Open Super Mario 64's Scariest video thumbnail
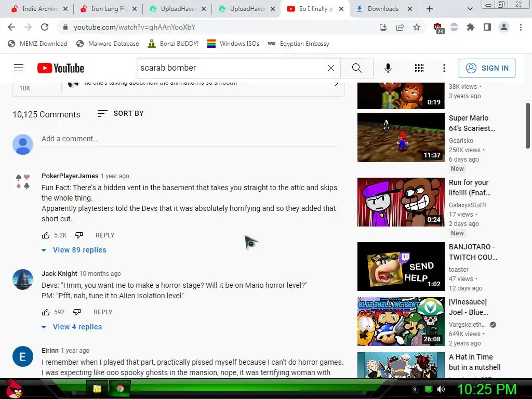This screenshot has height=399, width=532. pos(401,137)
